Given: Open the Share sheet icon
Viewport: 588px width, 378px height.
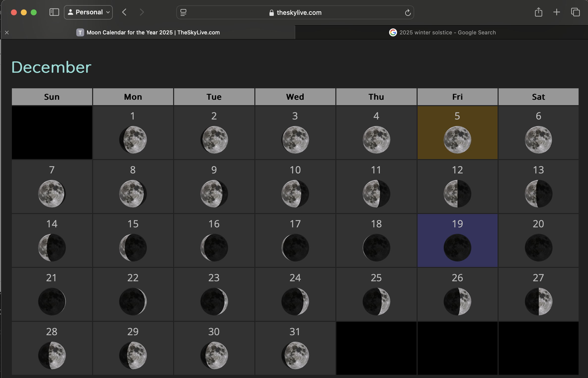Looking at the screenshot, I should click(538, 12).
